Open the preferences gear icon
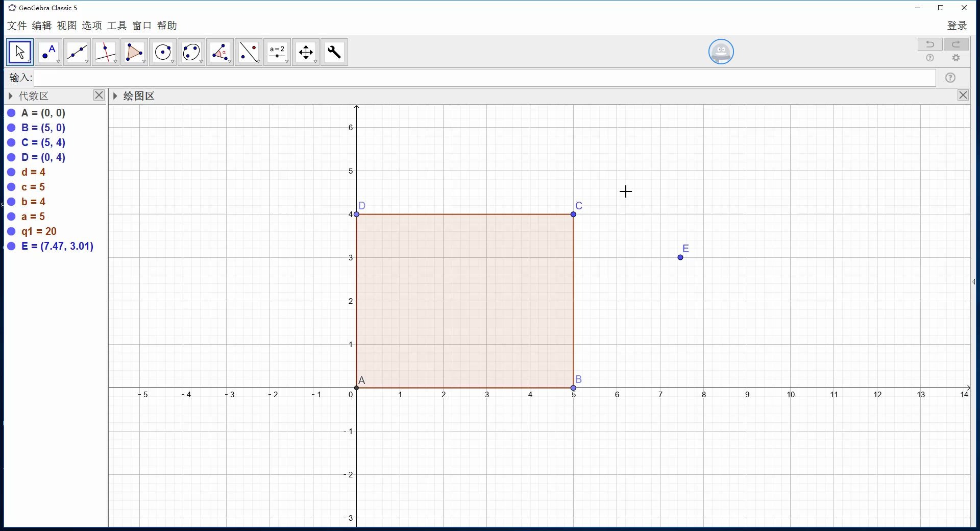 click(x=956, y=58)
